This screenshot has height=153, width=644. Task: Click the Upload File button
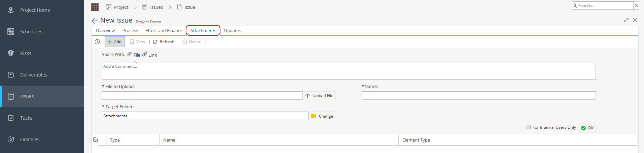(x=320, y=96)
